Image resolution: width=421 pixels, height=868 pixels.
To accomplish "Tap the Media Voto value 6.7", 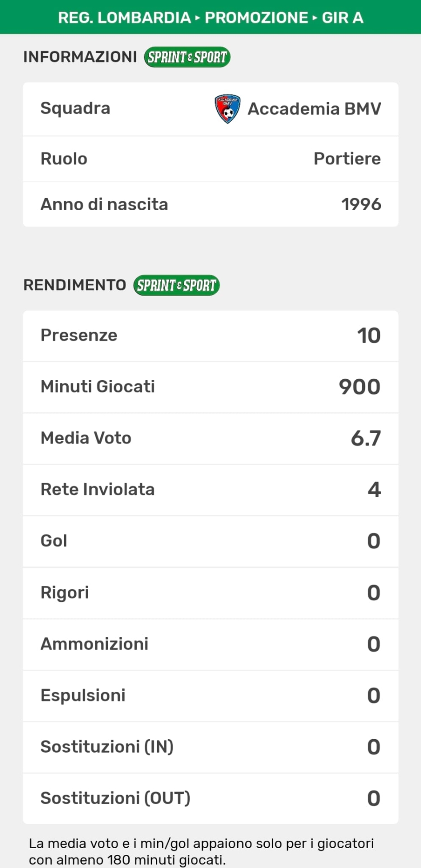I will pos(366,439).
